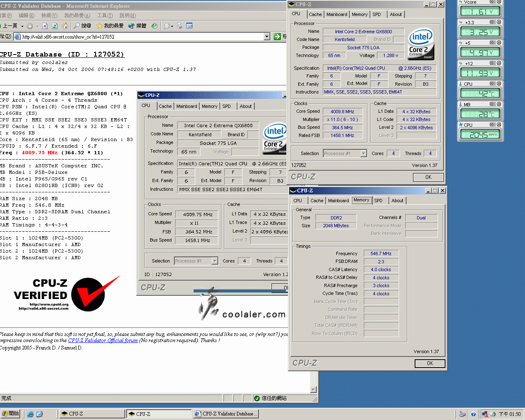Close the +12 voltage monitor widget
Screen dimensions: 525x420
point(499,63)
